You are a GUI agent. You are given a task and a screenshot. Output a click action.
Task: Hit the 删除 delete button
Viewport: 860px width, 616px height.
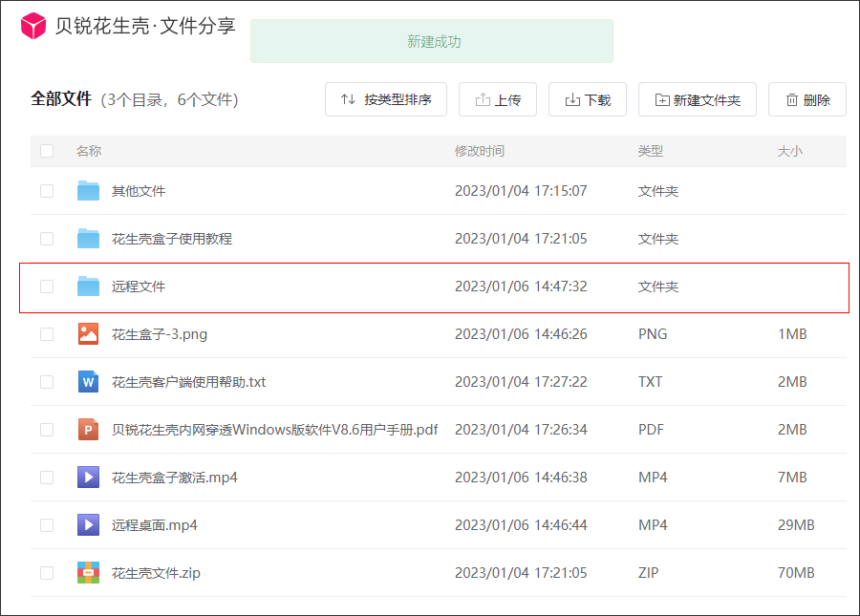(x=806, y=99)
